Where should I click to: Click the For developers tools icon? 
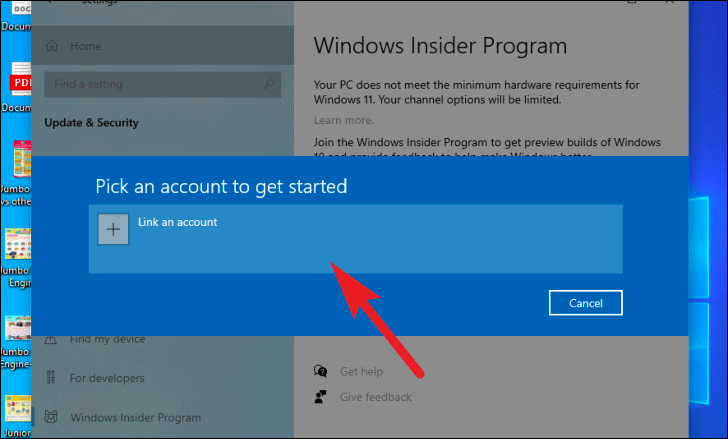click(x=51, y=377)
